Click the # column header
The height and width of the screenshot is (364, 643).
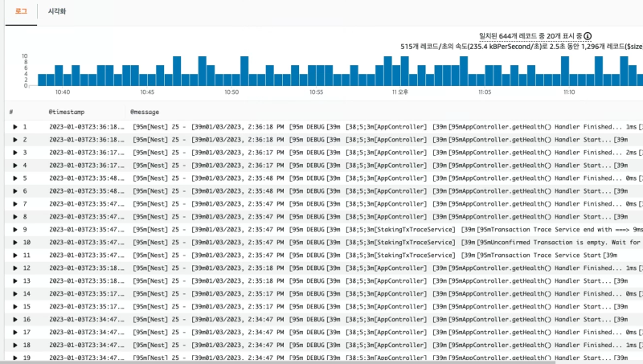coord(11,112)
